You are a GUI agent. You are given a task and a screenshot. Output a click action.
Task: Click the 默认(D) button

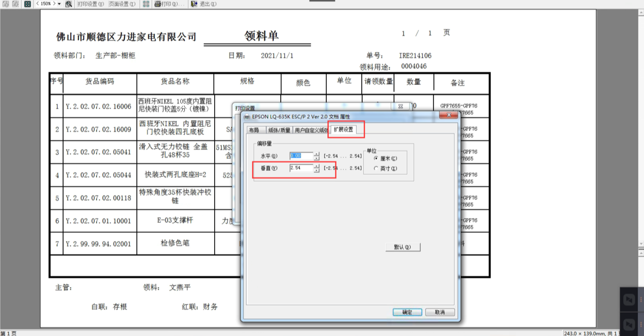pos(403,247)
